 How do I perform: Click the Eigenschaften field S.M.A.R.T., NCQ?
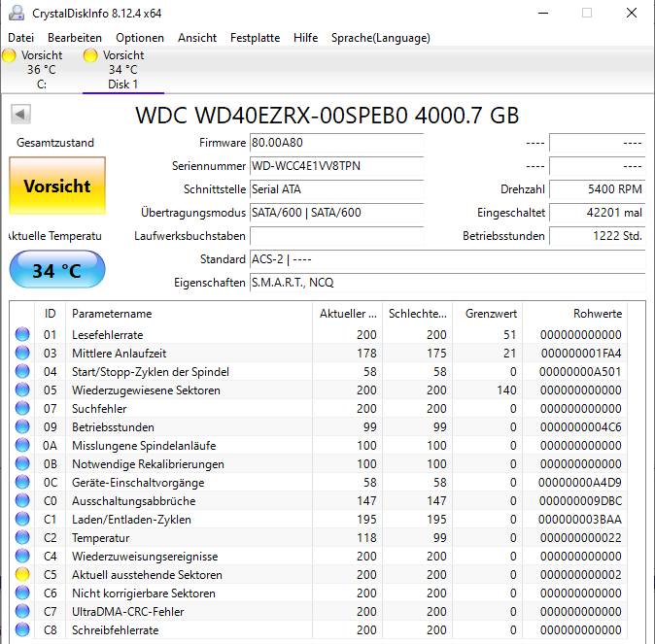447,283
